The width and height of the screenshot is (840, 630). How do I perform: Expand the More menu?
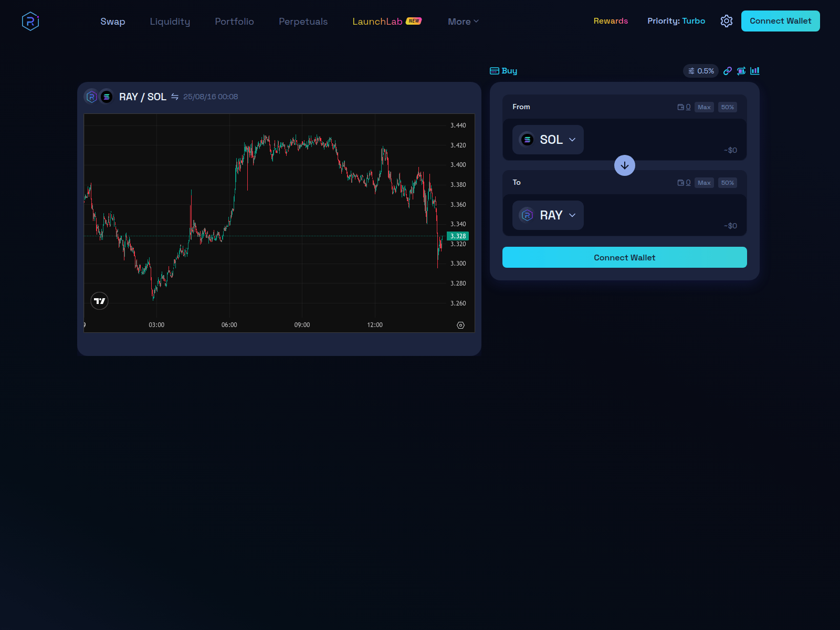point(463,22)
